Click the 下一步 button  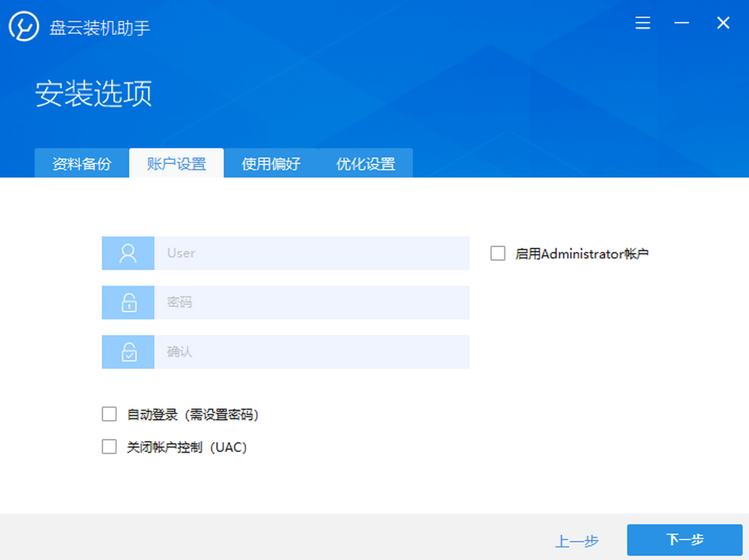[685, 540]
